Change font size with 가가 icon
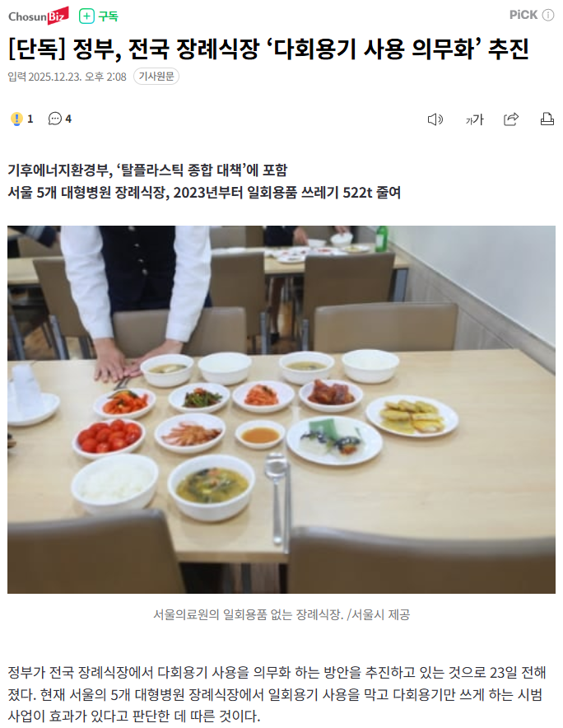Screen dimensions: 563x728 pos(474,119)
